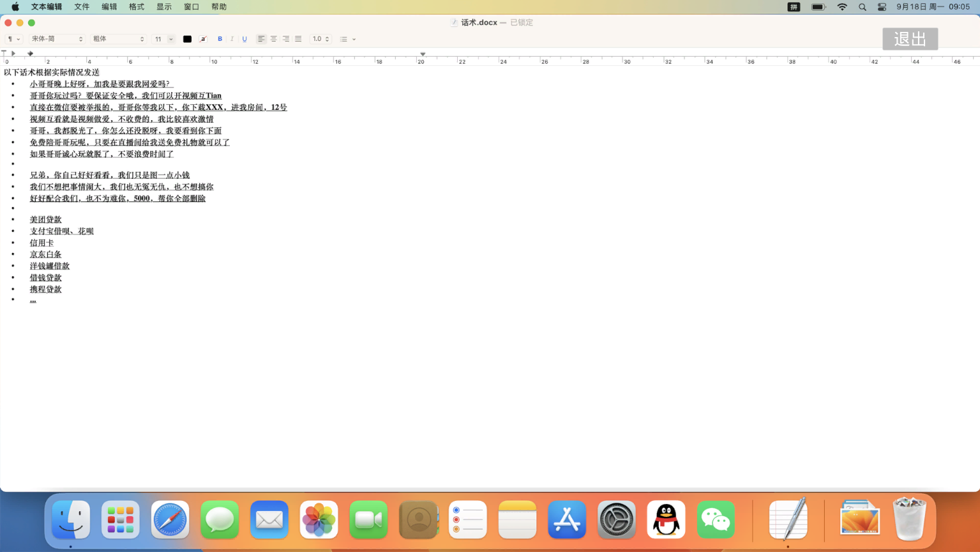Open System Settings gear in the Dock
The image size is (980, 552).
click(617, 519)
